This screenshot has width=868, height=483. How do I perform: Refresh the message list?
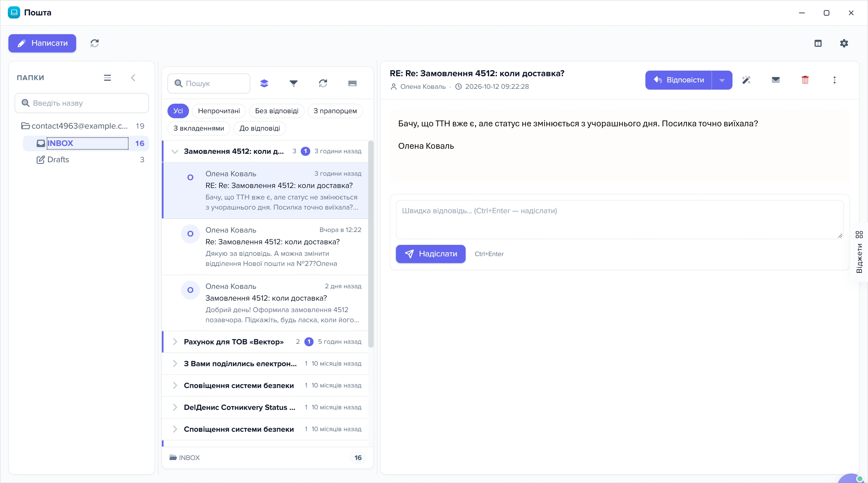[x=323, y=83]
